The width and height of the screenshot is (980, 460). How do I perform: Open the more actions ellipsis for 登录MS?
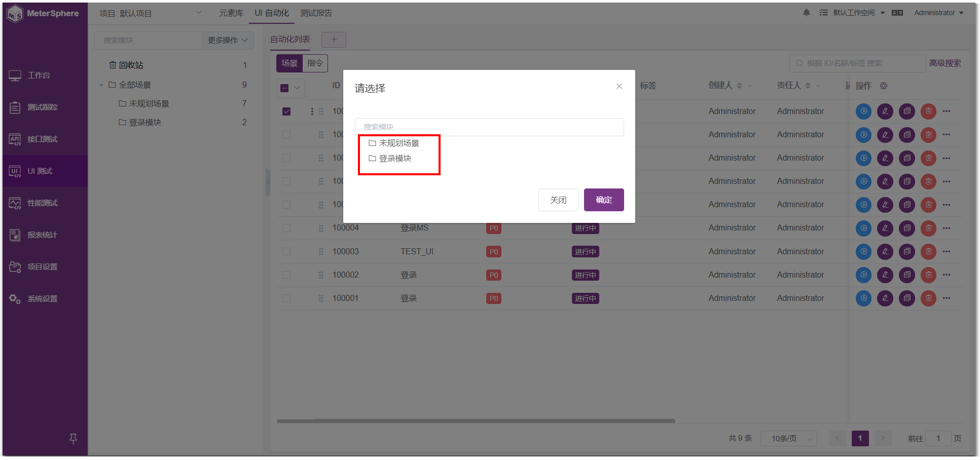click(947, 228)
